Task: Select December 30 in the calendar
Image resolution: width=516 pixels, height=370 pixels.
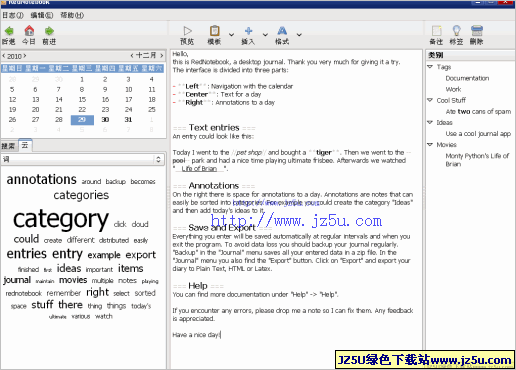Action: [105, 120]
